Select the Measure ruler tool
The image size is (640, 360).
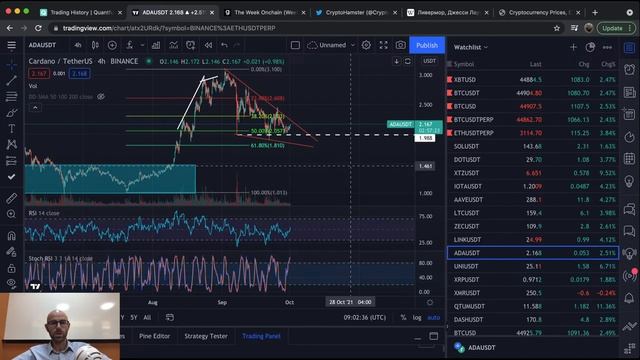coord(11,198)
